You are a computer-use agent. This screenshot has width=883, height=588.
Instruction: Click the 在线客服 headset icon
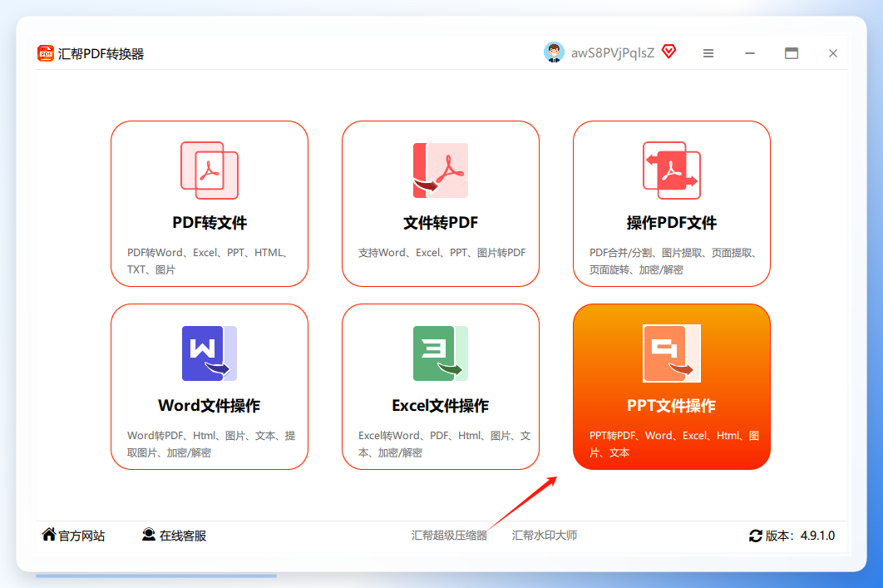tap(149, 535)
